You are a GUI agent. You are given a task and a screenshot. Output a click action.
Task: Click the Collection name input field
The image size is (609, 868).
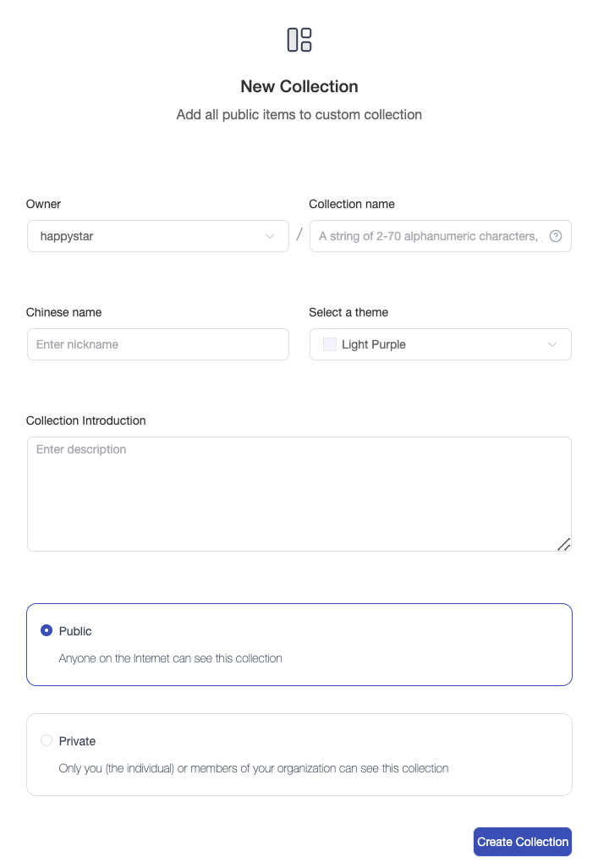(440, 236)
